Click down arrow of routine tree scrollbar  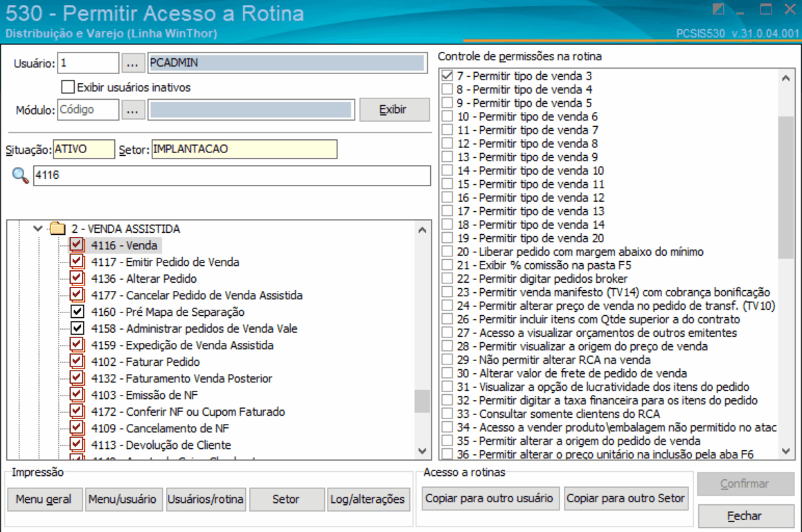[422, 451]
